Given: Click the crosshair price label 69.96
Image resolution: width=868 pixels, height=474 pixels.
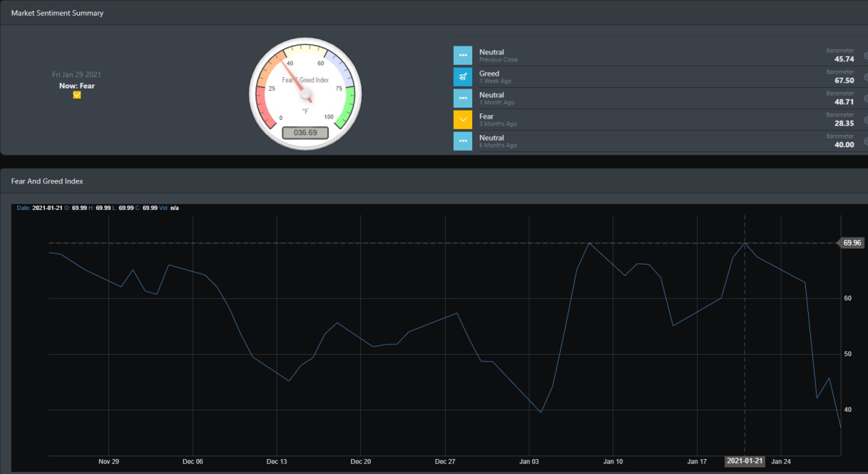Looking at the screenshot, I should tap(852, 243).
